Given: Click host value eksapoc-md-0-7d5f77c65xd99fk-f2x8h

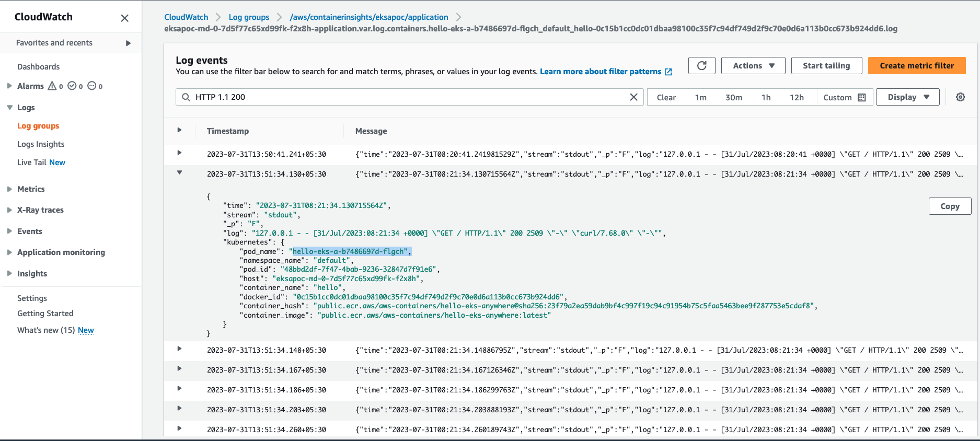Looking at the screenshot, I should (x=345, y=278).
